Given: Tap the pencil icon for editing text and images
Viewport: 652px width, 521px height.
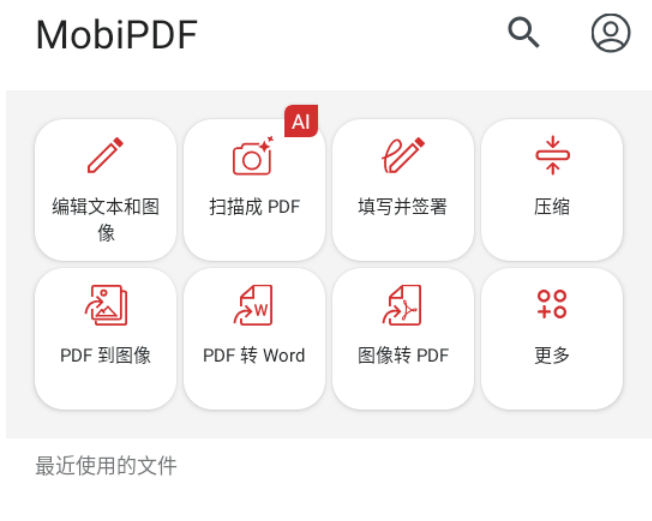Looking at the screenshot, I should pyautogui.click(x=106, y=155).
